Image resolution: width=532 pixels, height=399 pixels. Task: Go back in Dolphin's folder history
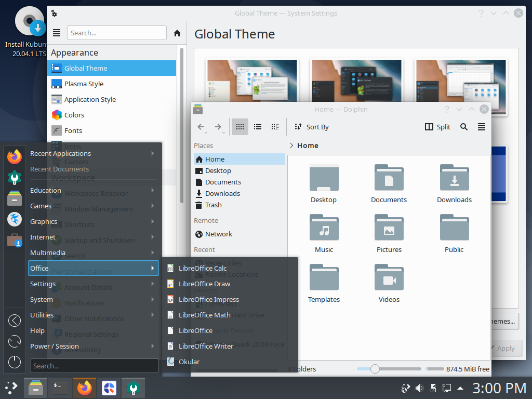pos(201,127)
